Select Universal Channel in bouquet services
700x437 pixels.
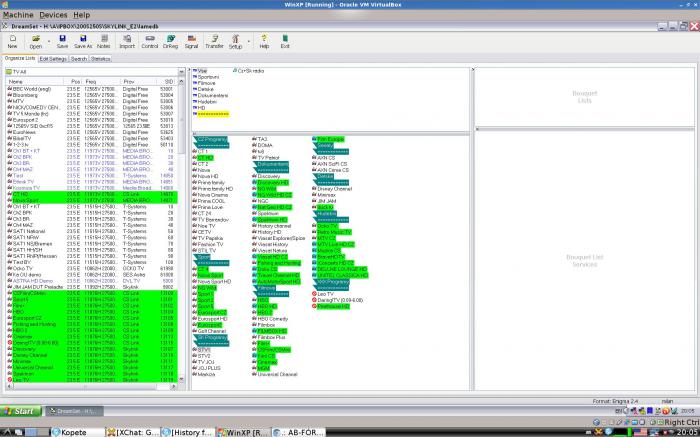275,374
